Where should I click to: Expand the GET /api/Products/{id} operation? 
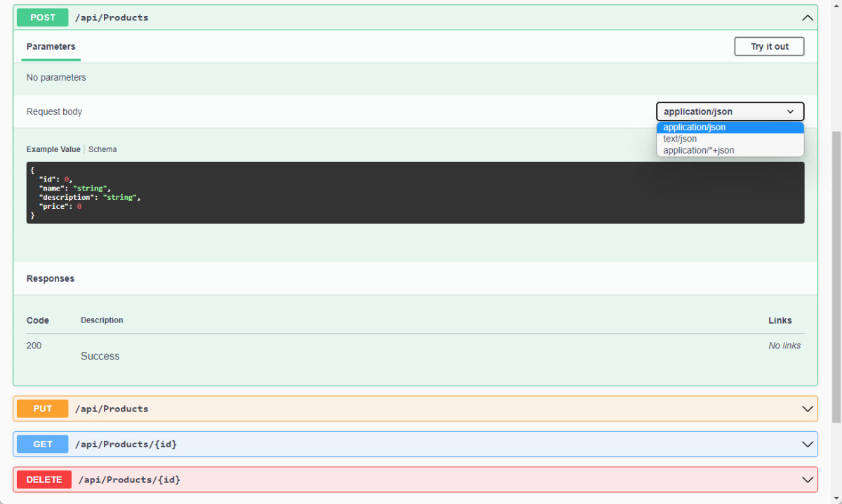coord(806,444)
